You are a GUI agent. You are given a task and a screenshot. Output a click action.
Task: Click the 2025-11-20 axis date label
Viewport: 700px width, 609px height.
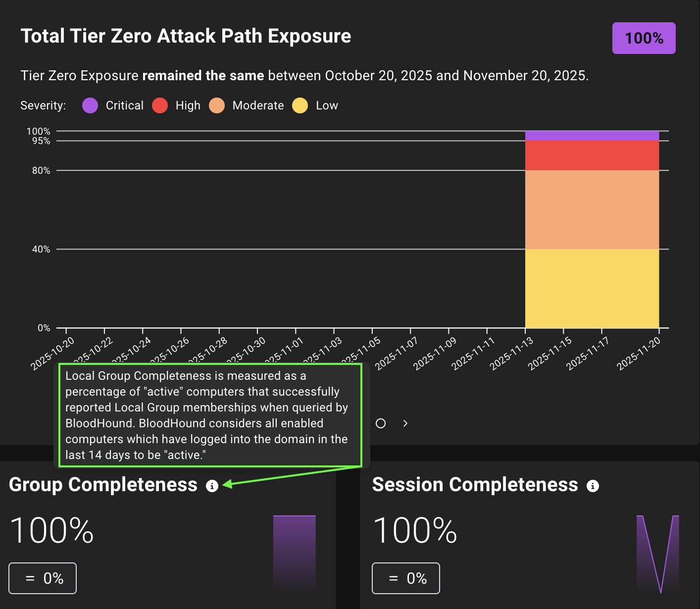tap(639, 349)
